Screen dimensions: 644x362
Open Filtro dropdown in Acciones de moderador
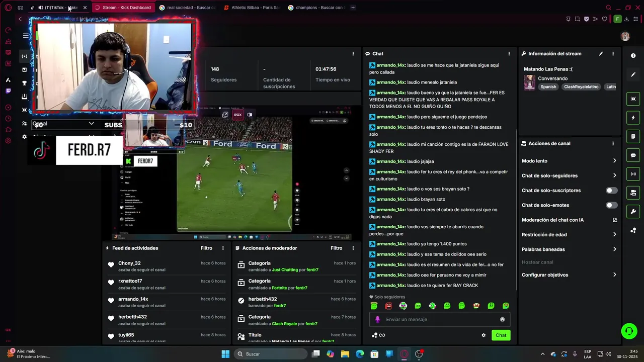[336, 248]
